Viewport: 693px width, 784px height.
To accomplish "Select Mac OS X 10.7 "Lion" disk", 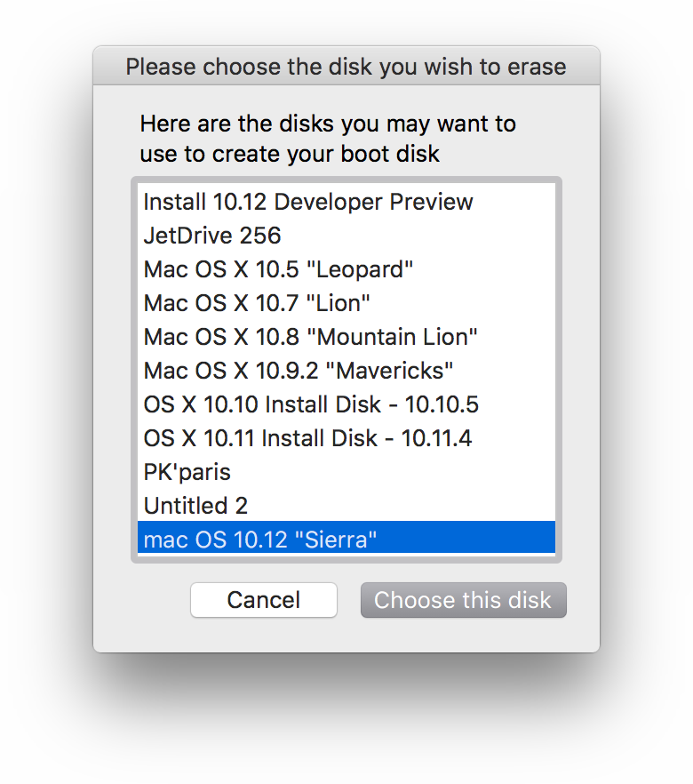I will (346, 303).
